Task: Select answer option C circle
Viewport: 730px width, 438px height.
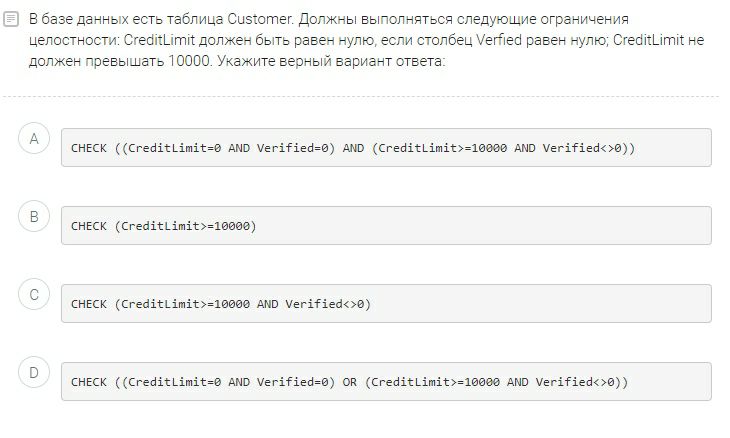Action: tap(34, 294)
